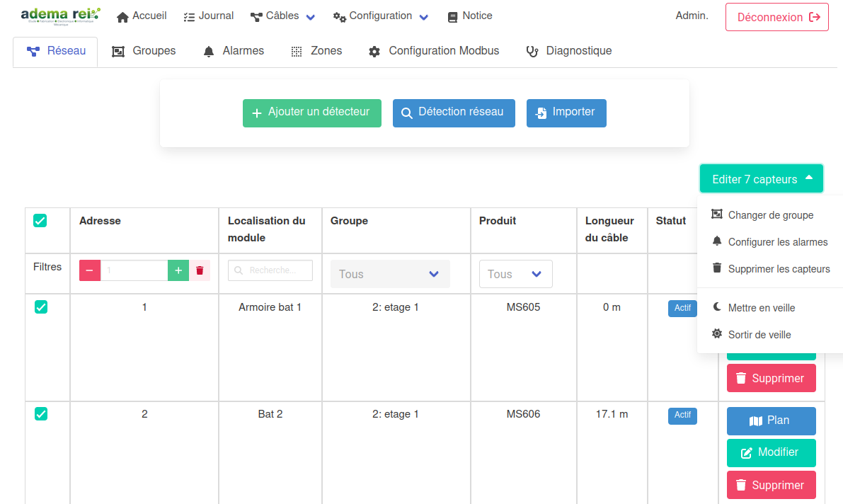Switch to the Groupes tab

pyautogui.click(x=144, y=50)
